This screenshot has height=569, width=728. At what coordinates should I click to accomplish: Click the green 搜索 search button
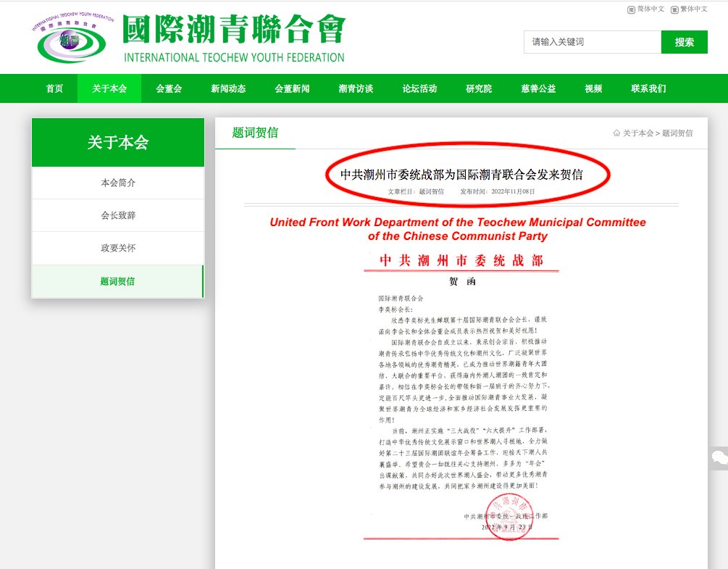(685, 42)
